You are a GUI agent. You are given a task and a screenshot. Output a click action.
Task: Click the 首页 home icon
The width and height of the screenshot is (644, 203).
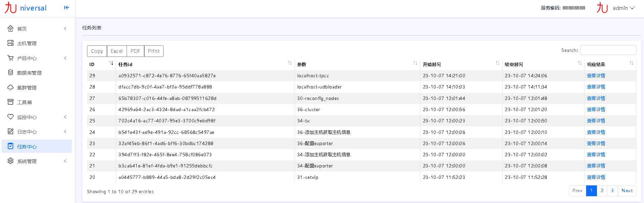point(10,28)
